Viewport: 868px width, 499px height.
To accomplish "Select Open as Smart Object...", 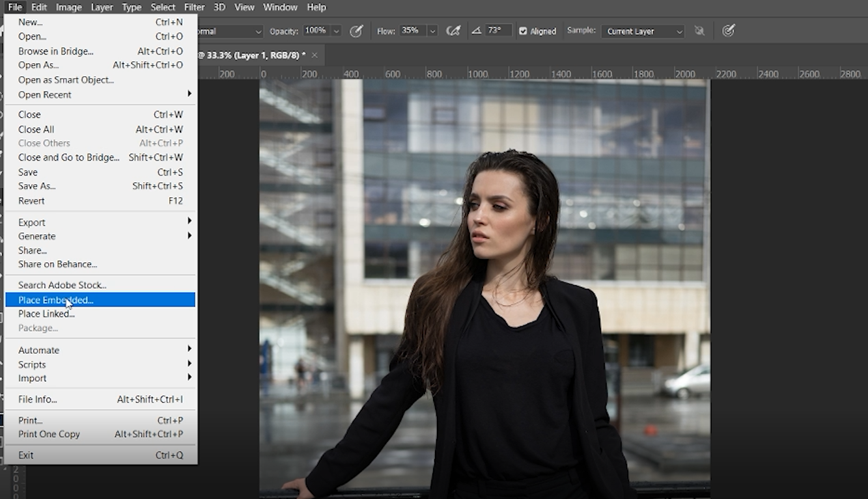I will 100,79.
